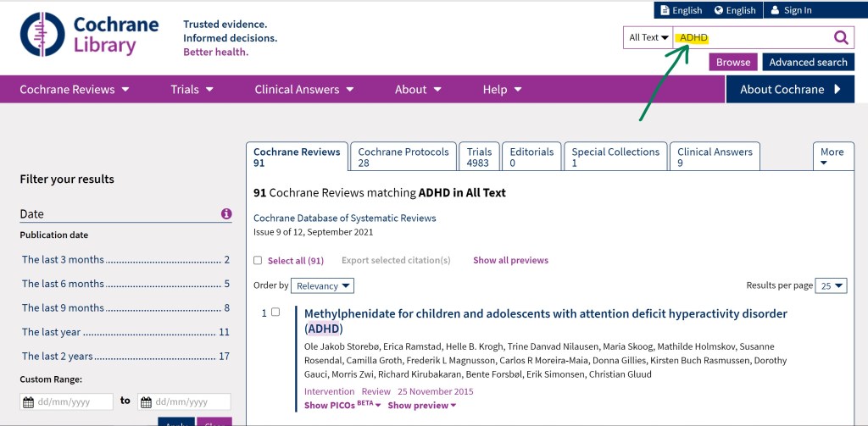Change Results per page dropdown
Image resolution: width=868 pixels, height=426 pixels.
click(x=831, y=286)
